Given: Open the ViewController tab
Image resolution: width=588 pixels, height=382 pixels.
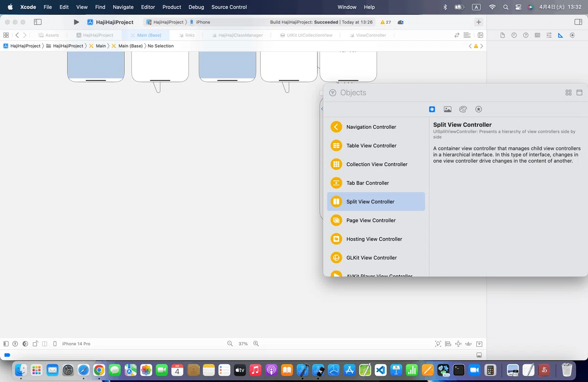Looking at the screenshot, I should 367,35.
